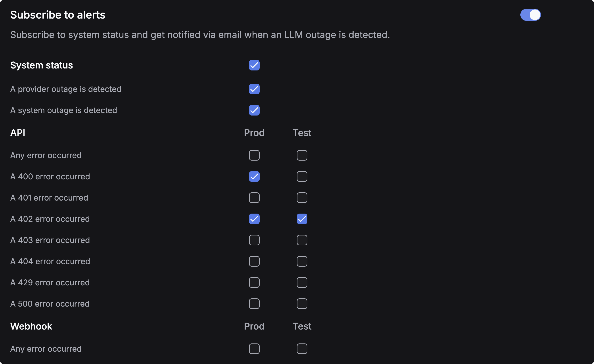The image size is (594, 364).
Task: Enable Prod alerts for 403 errors
Action: pyautogui.click(x=254, y=240)
